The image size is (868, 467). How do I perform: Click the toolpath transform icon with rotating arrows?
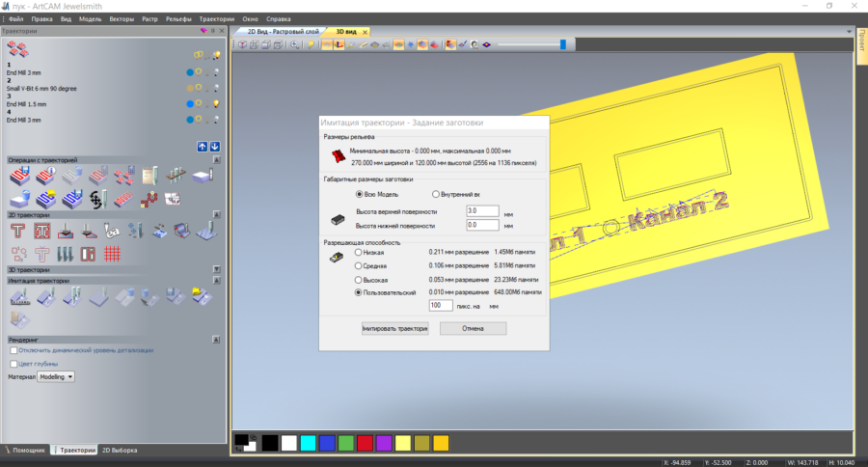point(97,200)
